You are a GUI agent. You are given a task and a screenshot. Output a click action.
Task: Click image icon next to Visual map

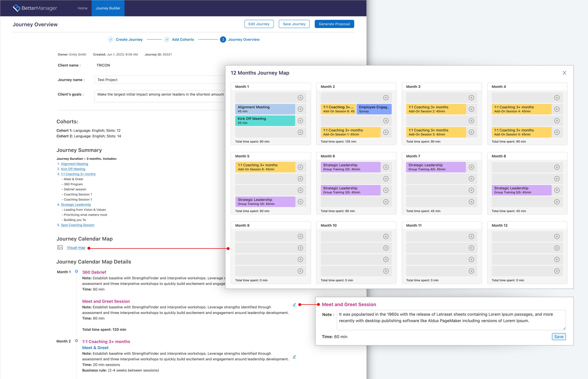(x=60, y=248)
